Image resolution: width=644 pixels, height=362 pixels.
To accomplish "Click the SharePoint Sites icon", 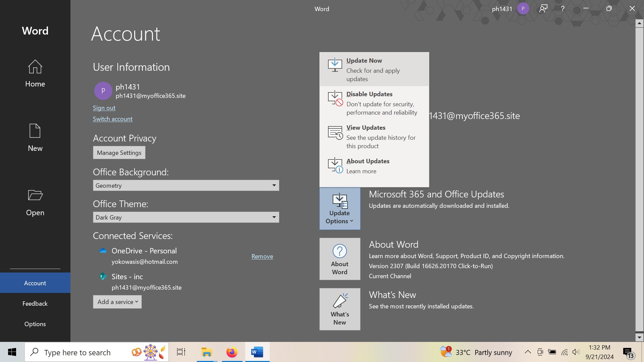I will (x=103, y=277).
